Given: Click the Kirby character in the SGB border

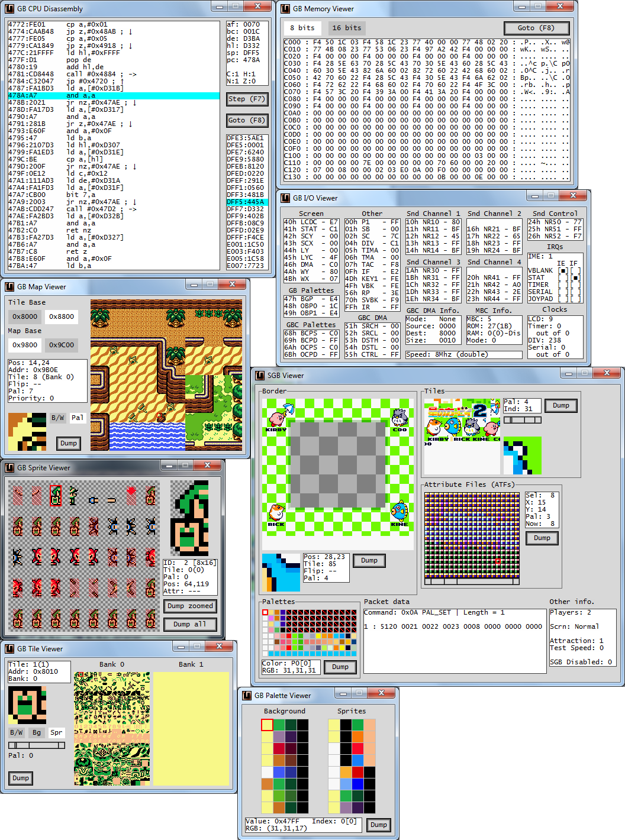Looking at the screenshot, I should [x=276, y=416].
